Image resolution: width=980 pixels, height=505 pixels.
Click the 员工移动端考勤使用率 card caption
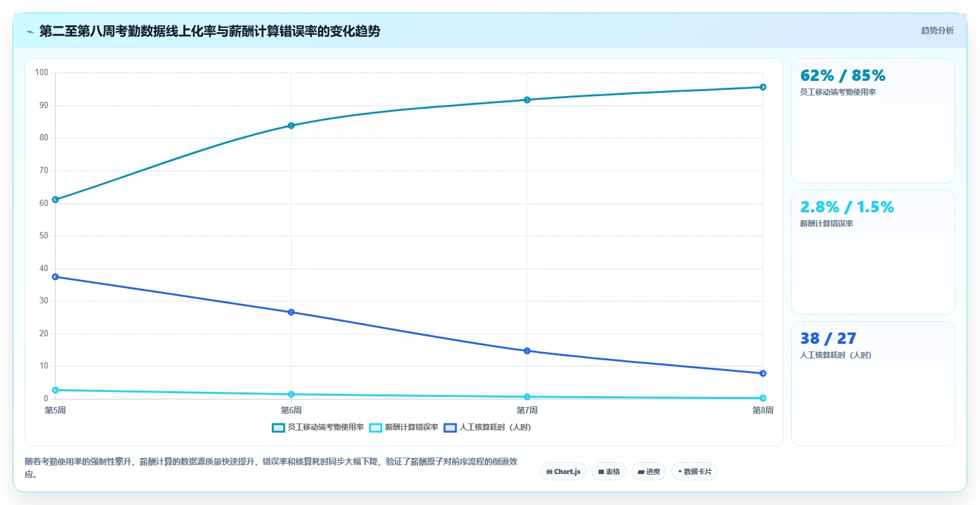point(838,92)
